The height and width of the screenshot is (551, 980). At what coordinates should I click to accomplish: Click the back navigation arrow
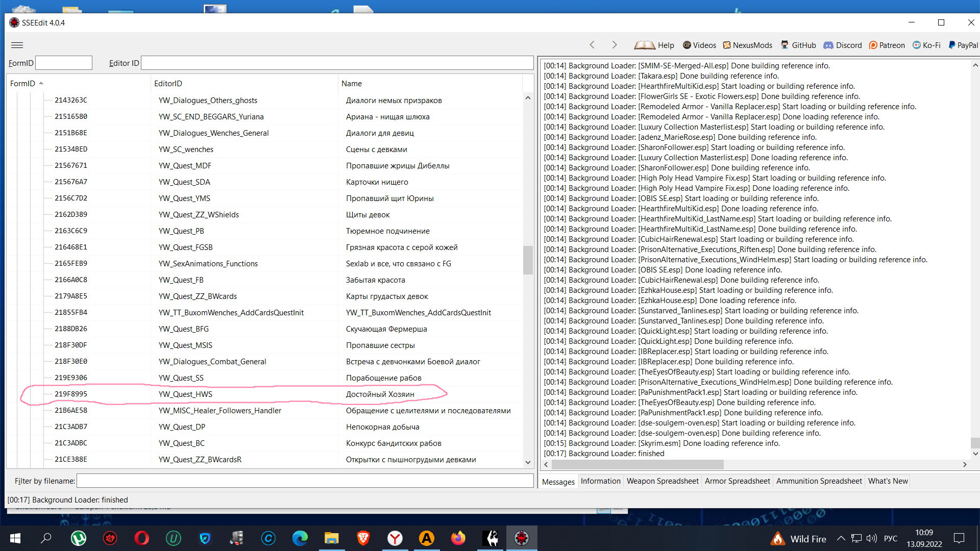pos(592,45)
